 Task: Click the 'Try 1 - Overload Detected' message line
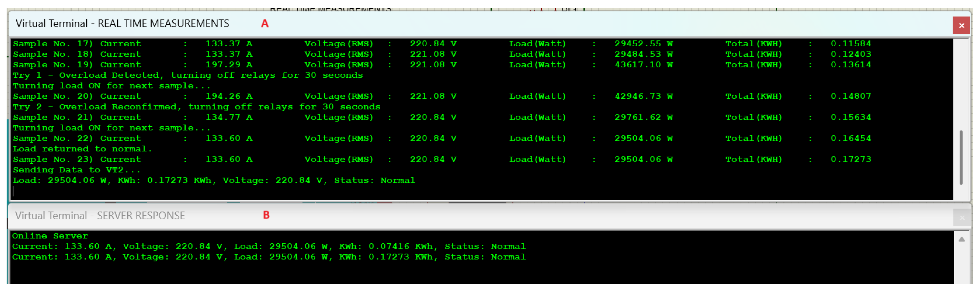(x=187, y=75)
